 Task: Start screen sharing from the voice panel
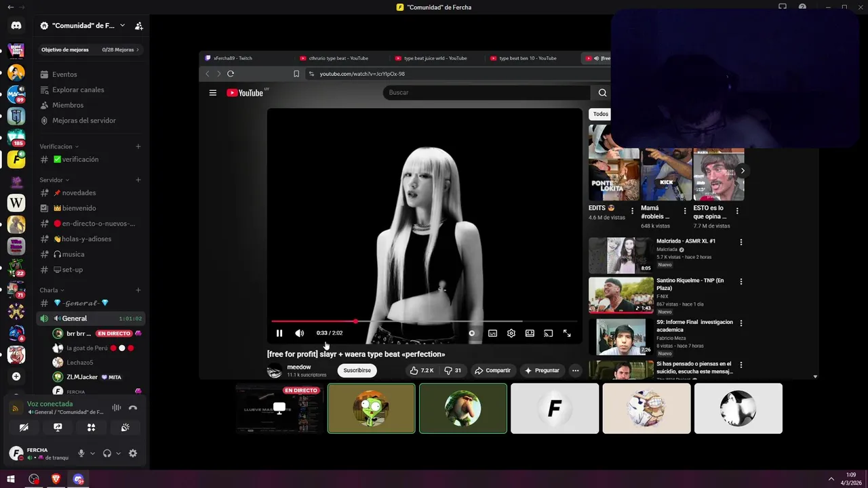58,428
